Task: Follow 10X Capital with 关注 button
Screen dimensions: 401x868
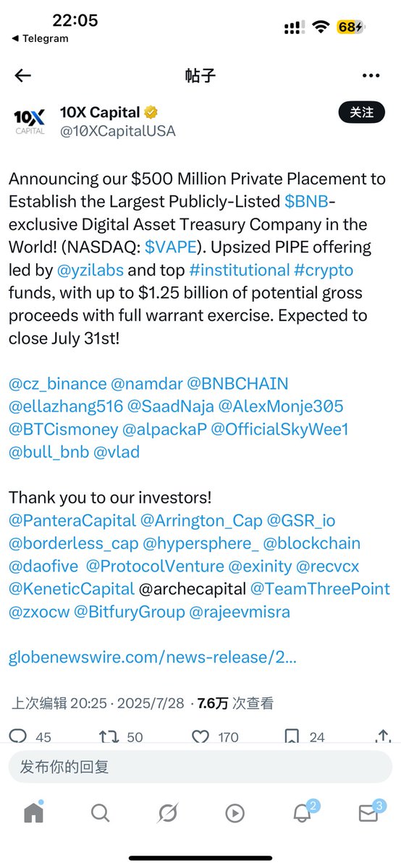Action: tap(362, 112)
